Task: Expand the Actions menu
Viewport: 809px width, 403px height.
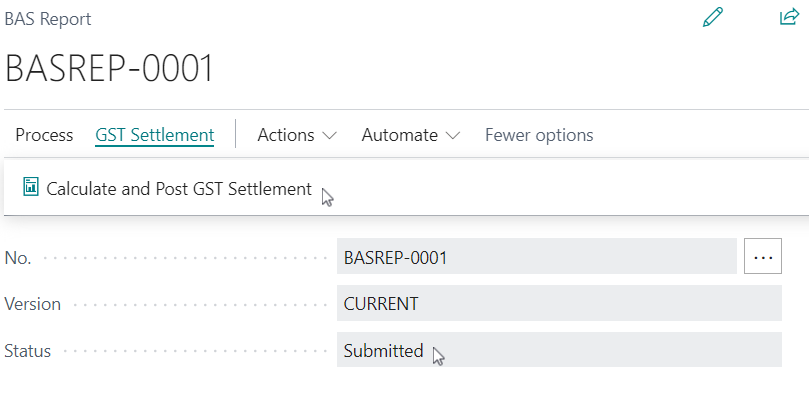Action: pos(286,135)
